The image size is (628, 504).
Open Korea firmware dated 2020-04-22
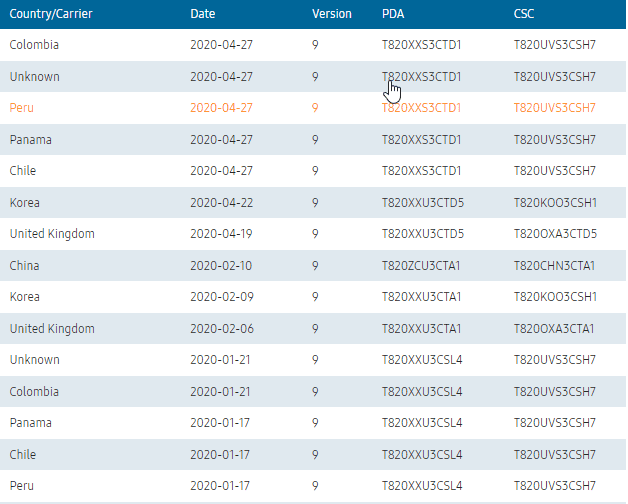coord(25,203)
